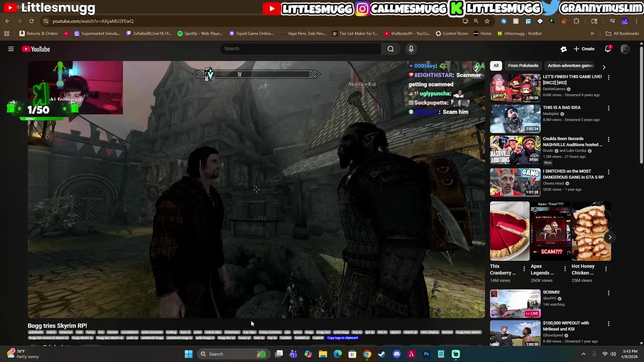Go to YouTube home via logo
This screenshot has width=644, height=362.
point(36,49)
